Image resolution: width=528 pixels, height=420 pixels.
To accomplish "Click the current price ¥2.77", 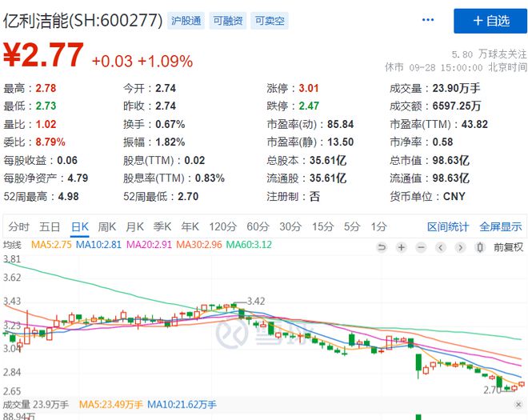I will [43, 55].
